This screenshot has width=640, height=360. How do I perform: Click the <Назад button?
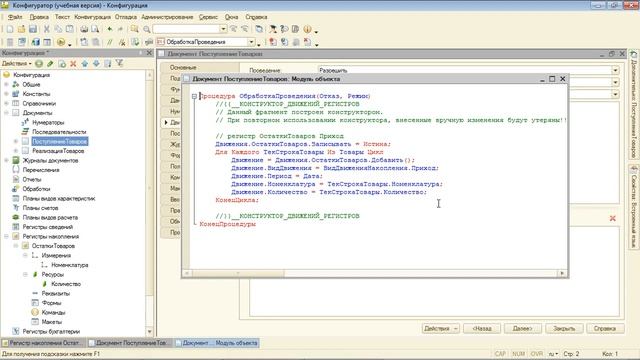482,328
